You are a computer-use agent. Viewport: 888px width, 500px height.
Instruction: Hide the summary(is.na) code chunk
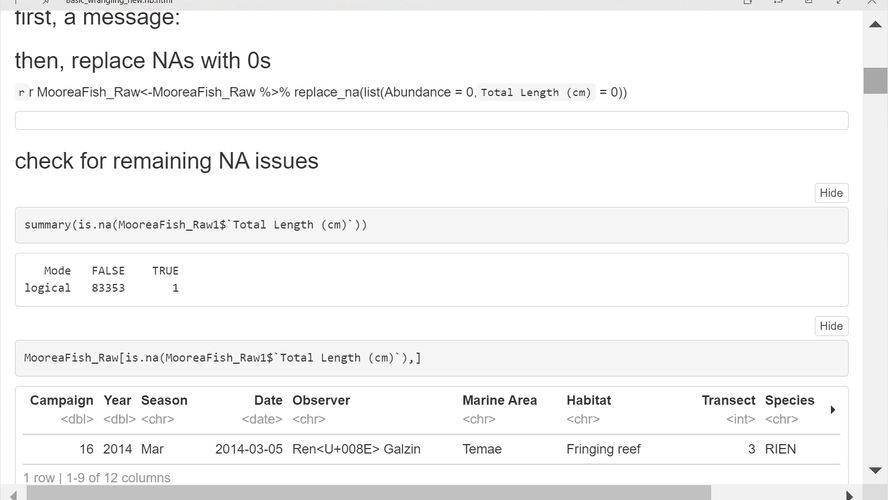pyautogui.click(x=831, y=193)
